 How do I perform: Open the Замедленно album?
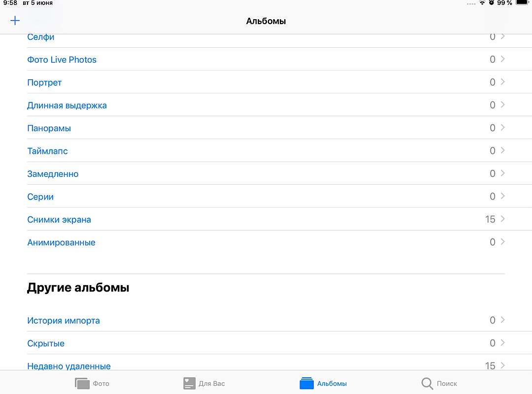(53, 174)
